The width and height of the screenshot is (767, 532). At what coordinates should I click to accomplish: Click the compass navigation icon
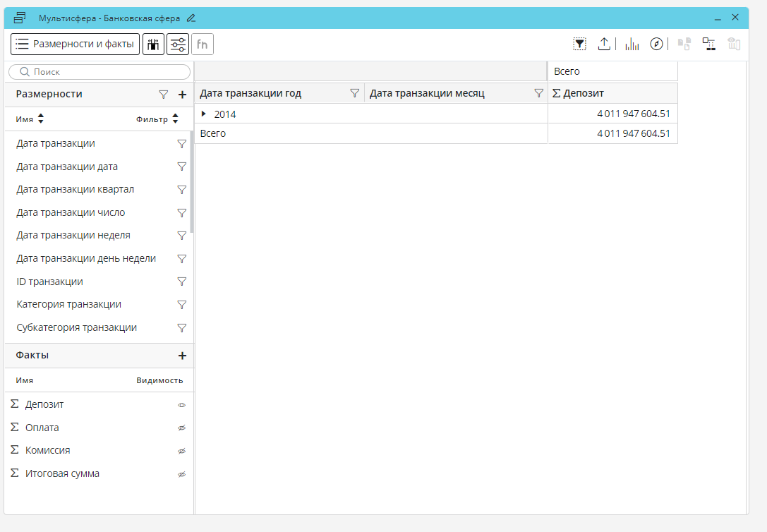[x=656, y=44]
